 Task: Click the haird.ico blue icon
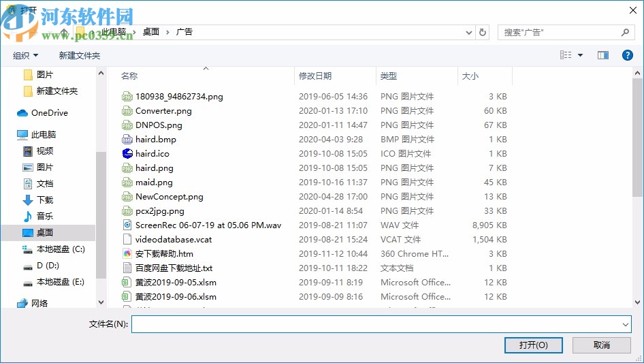point(127,154)
